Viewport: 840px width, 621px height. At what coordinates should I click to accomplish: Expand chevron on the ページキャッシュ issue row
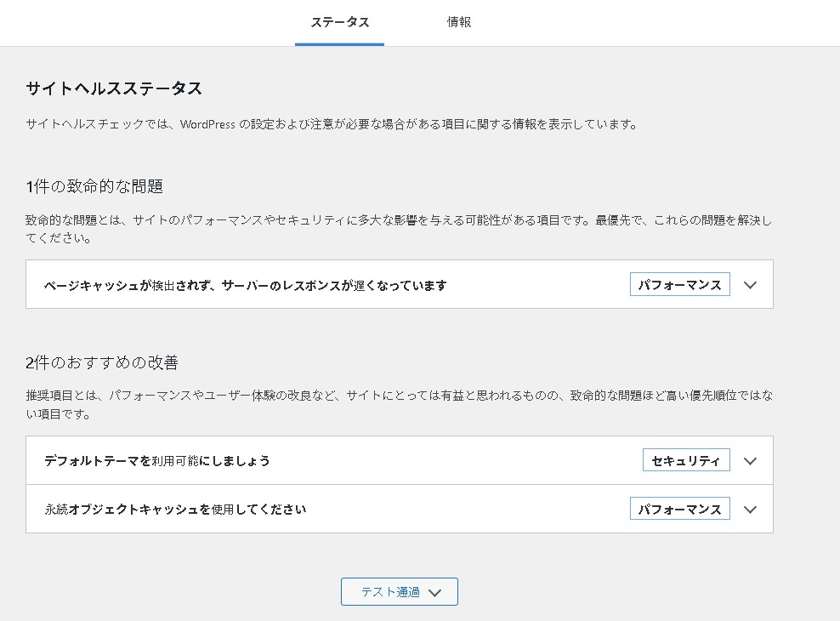750,285
